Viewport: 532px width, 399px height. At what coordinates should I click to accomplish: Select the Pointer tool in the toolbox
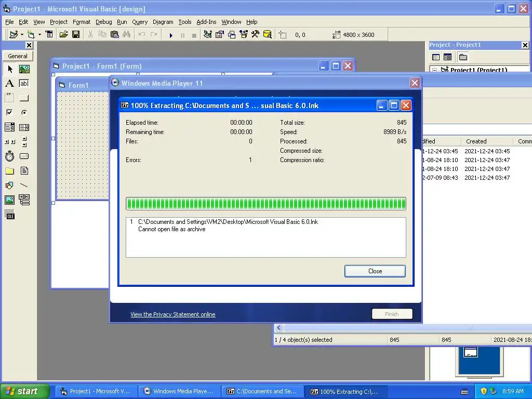pyautogui.click(x=10, y=69)
